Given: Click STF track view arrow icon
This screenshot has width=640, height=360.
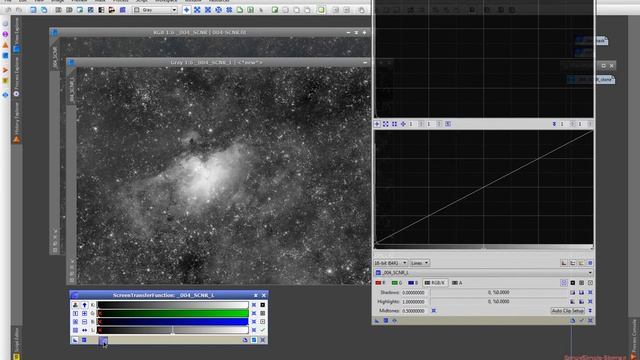Looking at the screenshot, I should pos(84,305).
